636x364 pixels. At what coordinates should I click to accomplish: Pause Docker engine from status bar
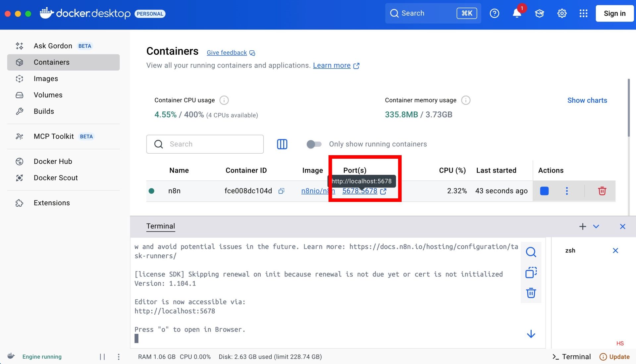(102, 357)
